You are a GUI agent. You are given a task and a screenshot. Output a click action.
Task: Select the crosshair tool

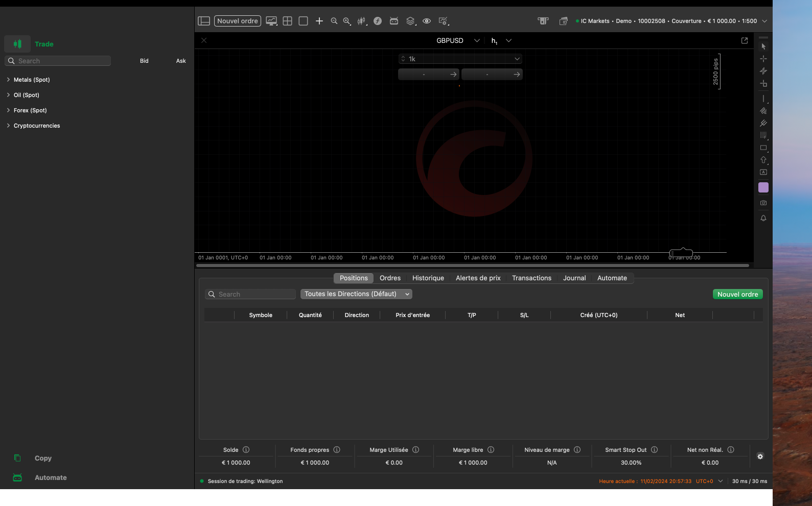[763, 59]
